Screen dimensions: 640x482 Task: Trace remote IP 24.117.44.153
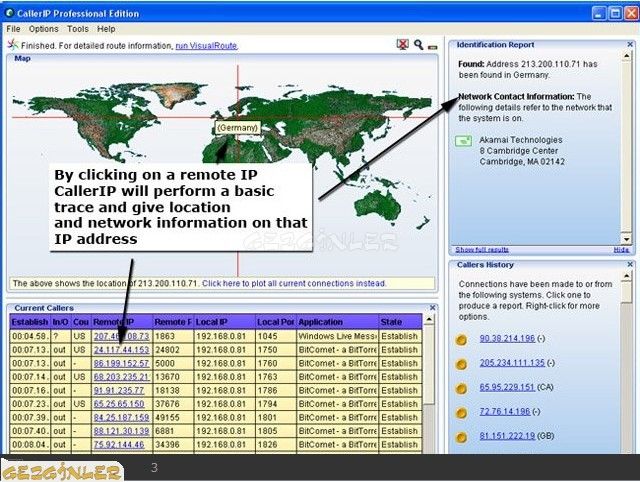coord(121,350)
